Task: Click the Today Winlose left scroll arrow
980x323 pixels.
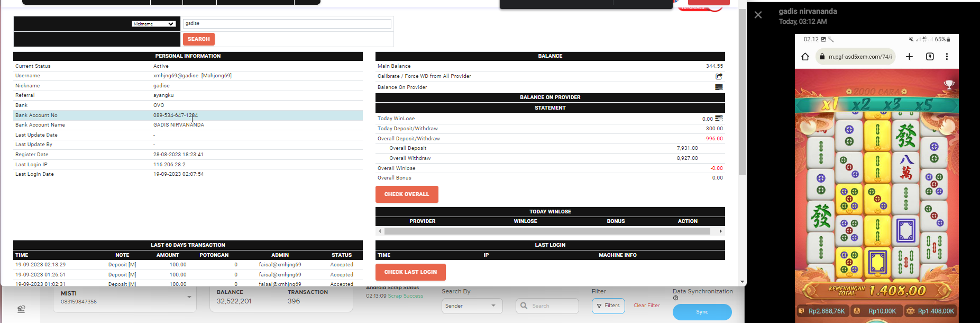Action: click(x=380, y=231)
